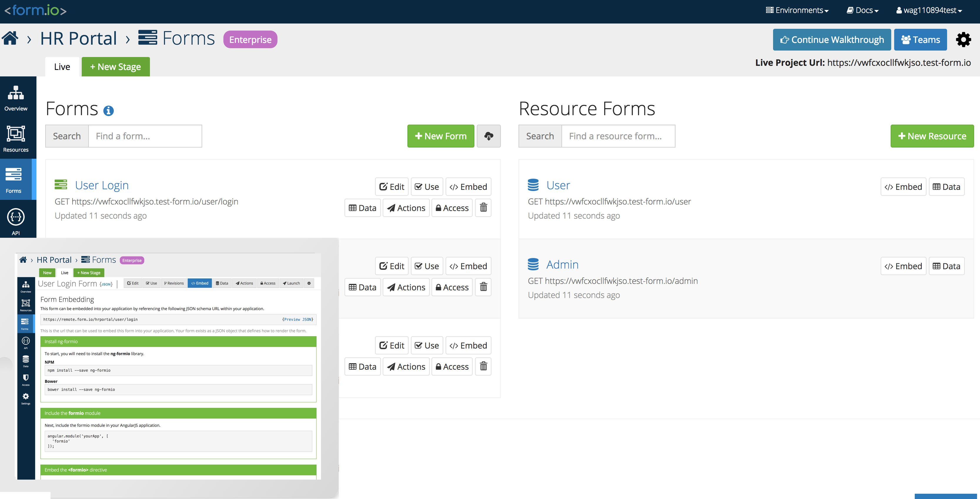Switch to the + New Stage tab
Screen dimensions: 980x499
click(115, 66)
